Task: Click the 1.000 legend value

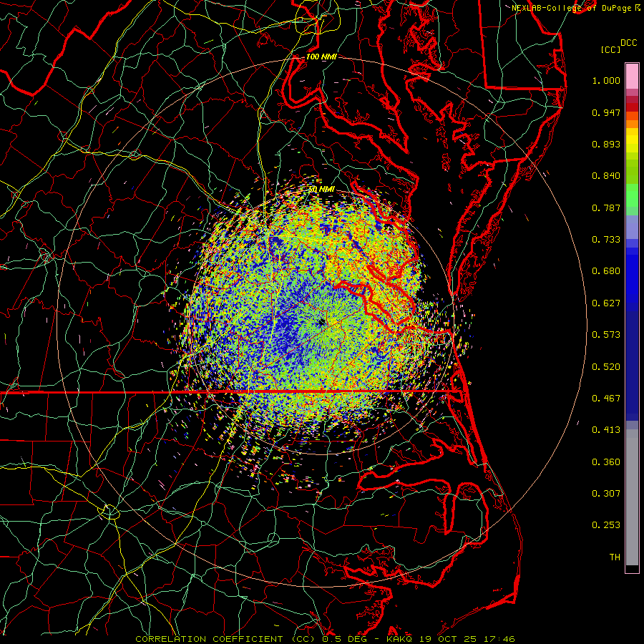Action: click(x=606, y=80)
